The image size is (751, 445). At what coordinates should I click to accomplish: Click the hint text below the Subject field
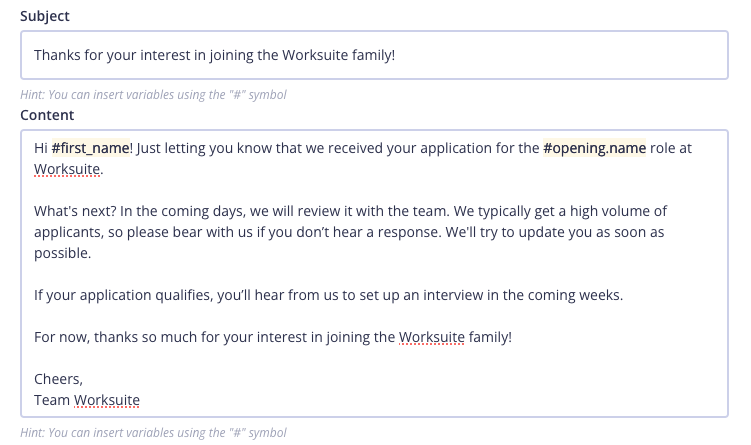[x=153, y=95]
